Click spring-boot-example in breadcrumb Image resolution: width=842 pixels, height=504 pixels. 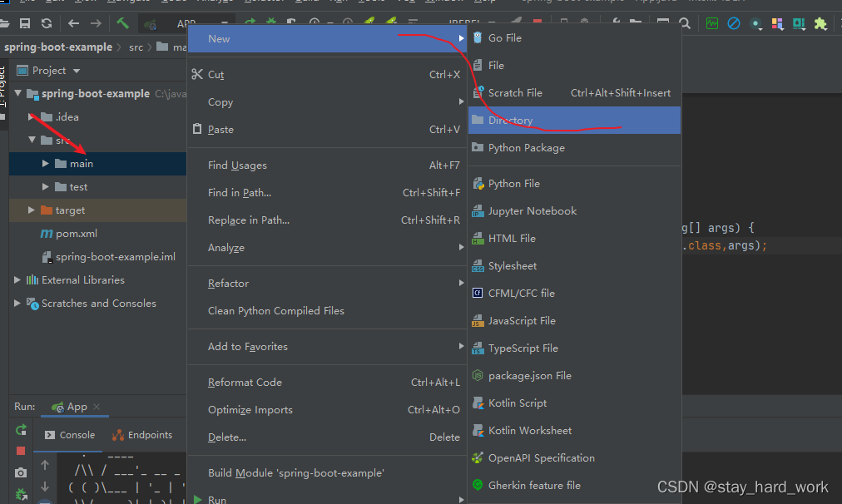(58, 47)
